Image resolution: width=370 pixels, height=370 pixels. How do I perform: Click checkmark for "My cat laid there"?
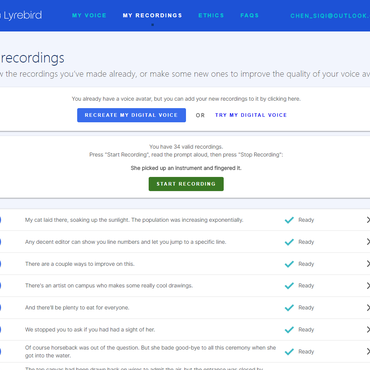(289, 220)
